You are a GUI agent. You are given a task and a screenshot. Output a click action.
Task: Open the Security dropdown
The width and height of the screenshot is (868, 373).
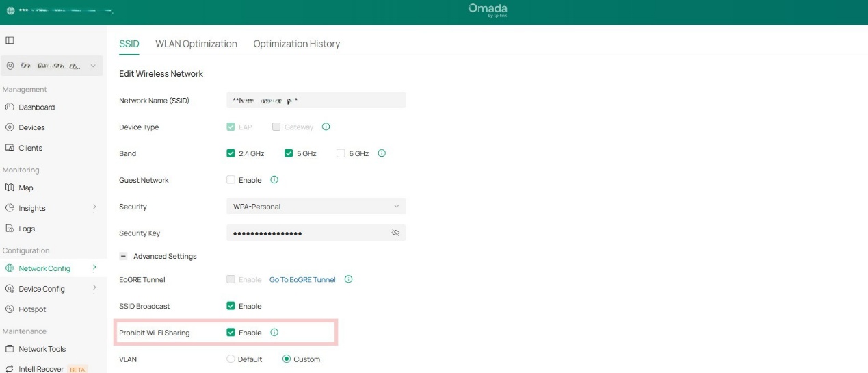(316, 207)
